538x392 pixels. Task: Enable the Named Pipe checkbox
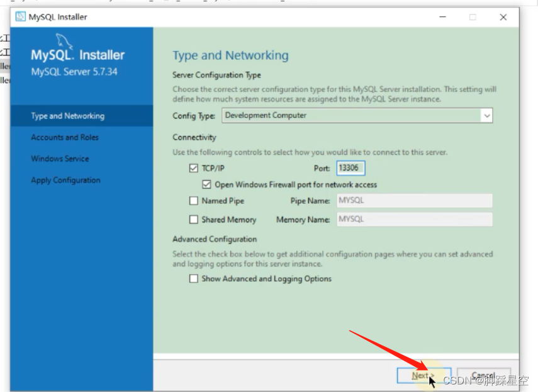point(194,201)
